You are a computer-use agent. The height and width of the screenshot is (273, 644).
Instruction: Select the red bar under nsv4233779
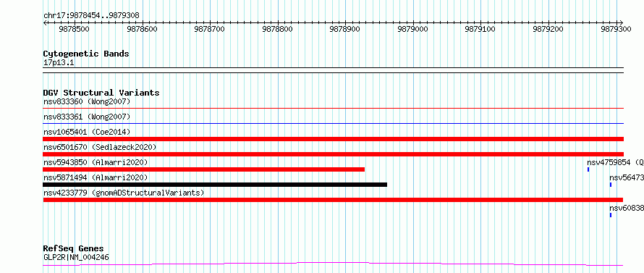tap(333, 200)
